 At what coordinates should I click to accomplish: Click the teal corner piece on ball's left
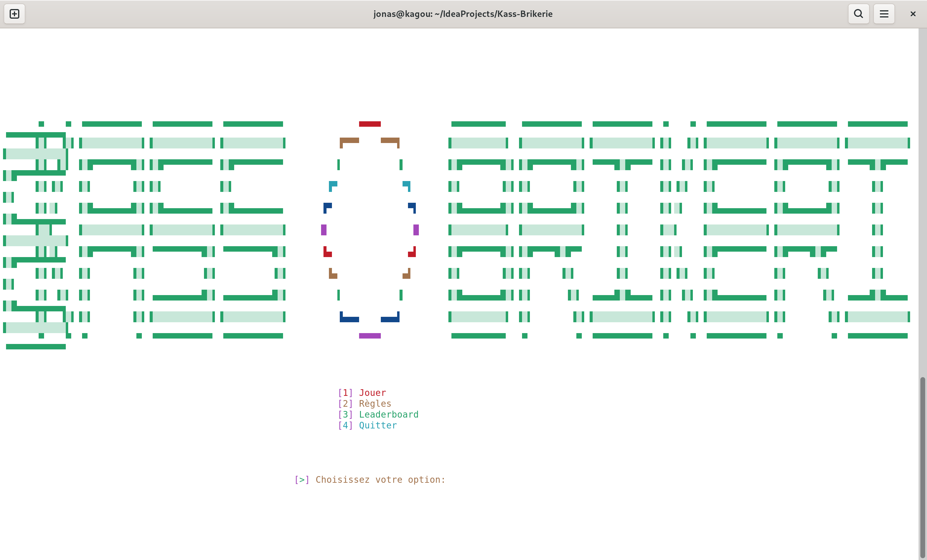333,186
